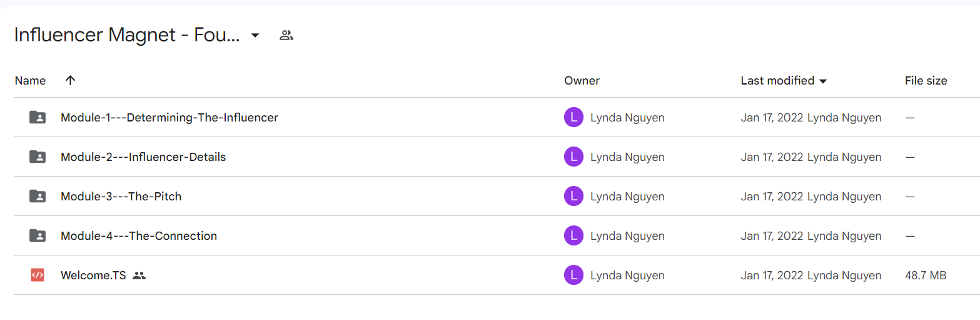Click the shared folder icon beside Module-3---The-Pitch
The image size is (980, 320).
point(38,196)
